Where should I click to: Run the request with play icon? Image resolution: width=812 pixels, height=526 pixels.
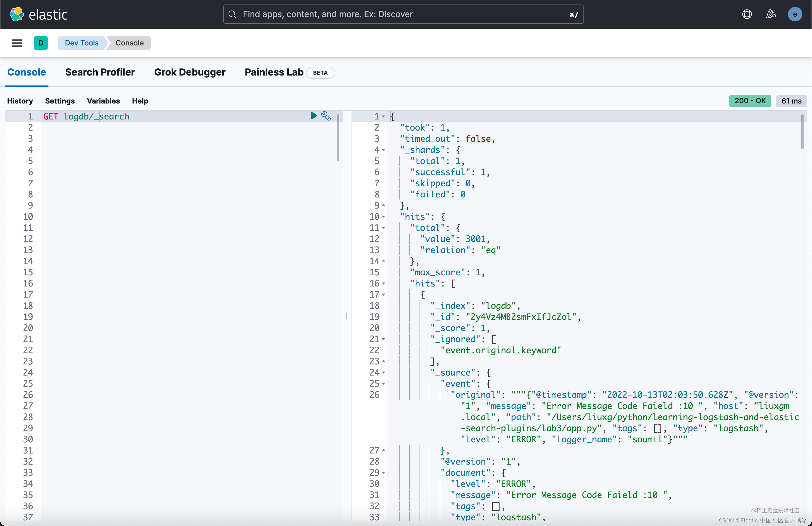[314, 116]
